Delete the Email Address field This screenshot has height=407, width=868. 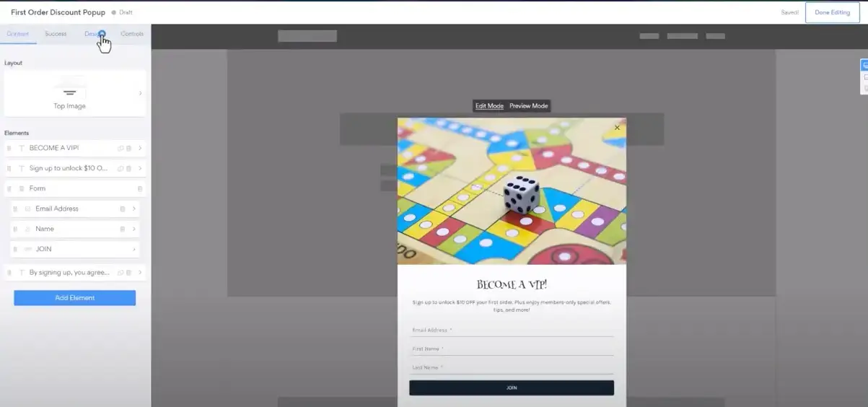click(123, 209)
